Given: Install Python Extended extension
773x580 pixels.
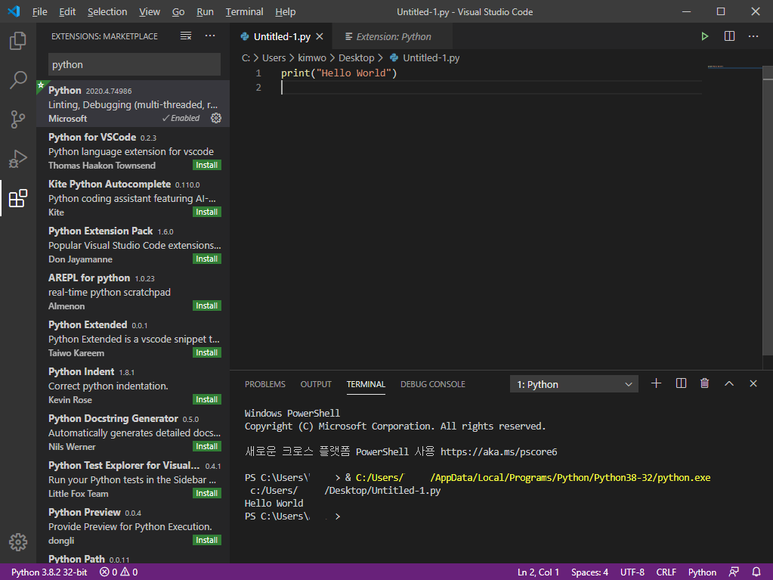Looking at the screenshot, I should point(207,352).
